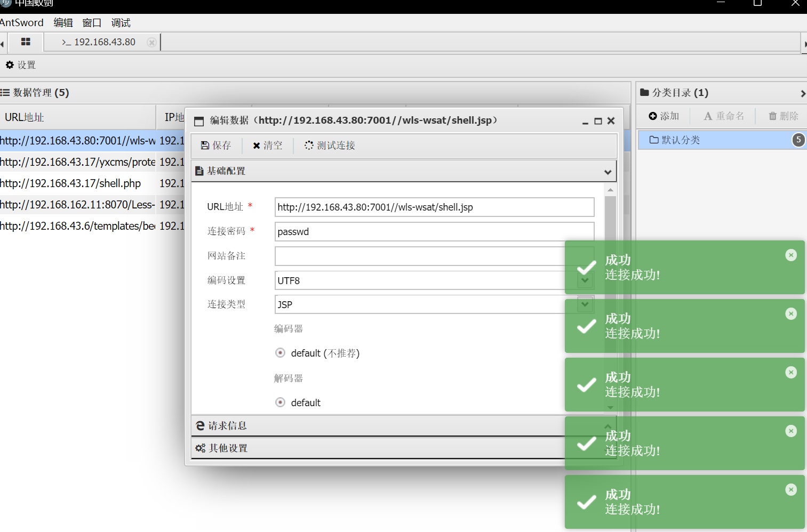The height and width of the screenshot is (532, 807).
Task: Open the 设置 gear settings
Action: coord(21,65)
